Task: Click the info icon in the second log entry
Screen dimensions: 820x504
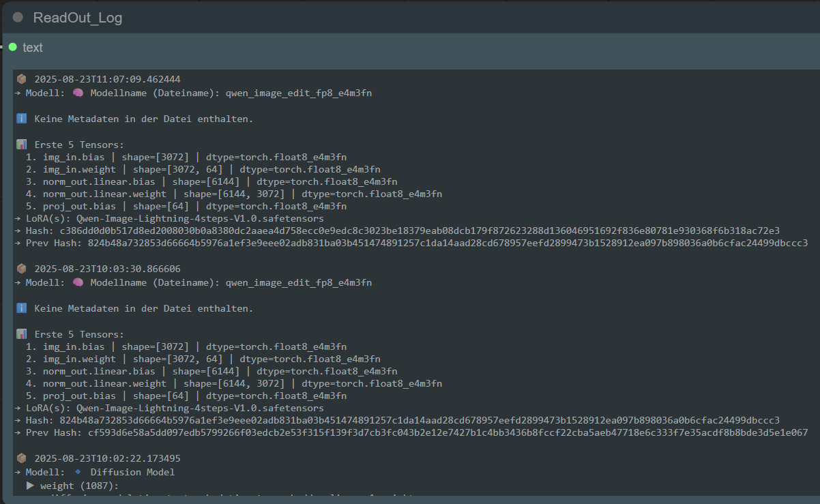Action: click(21, 308)
